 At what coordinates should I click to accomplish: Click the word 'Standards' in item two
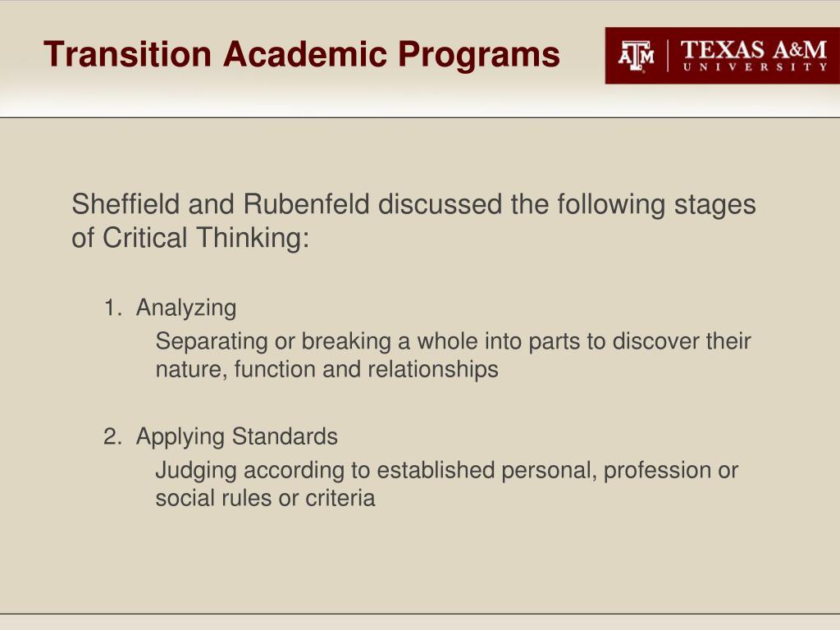[x=285, y=436]
